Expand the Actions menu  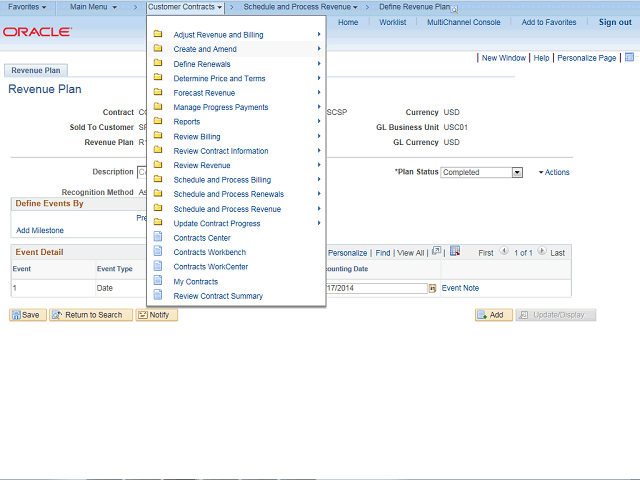tap(554, 172)
